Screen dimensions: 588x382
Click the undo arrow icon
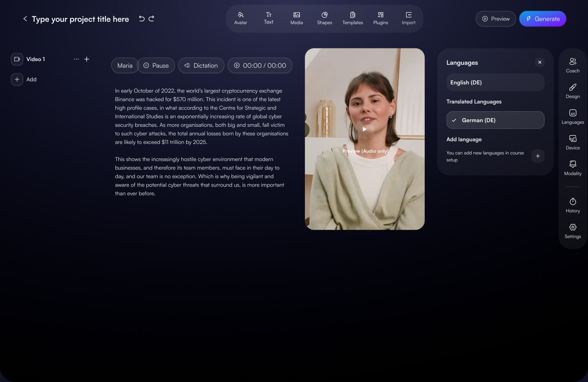click(x=142, y=19)
